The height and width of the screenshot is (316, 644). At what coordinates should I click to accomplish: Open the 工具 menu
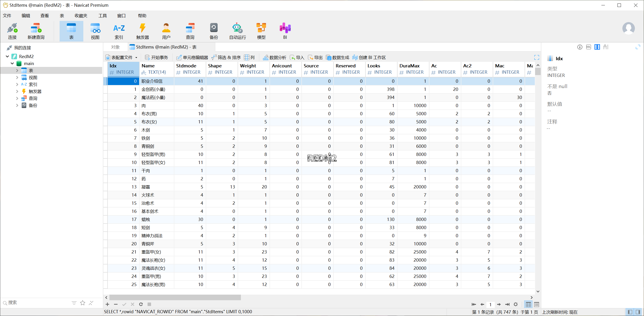point(102,16)
